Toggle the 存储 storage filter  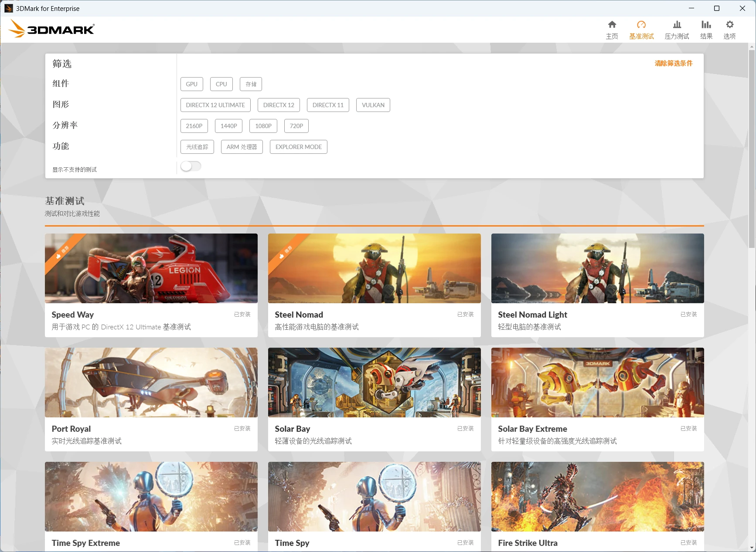(x=251, y=84)
